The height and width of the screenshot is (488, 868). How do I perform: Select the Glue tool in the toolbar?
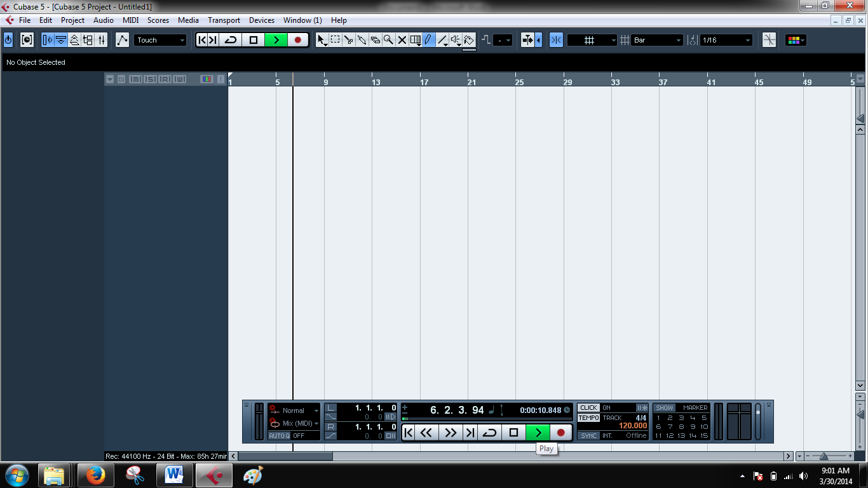(363, 39)
